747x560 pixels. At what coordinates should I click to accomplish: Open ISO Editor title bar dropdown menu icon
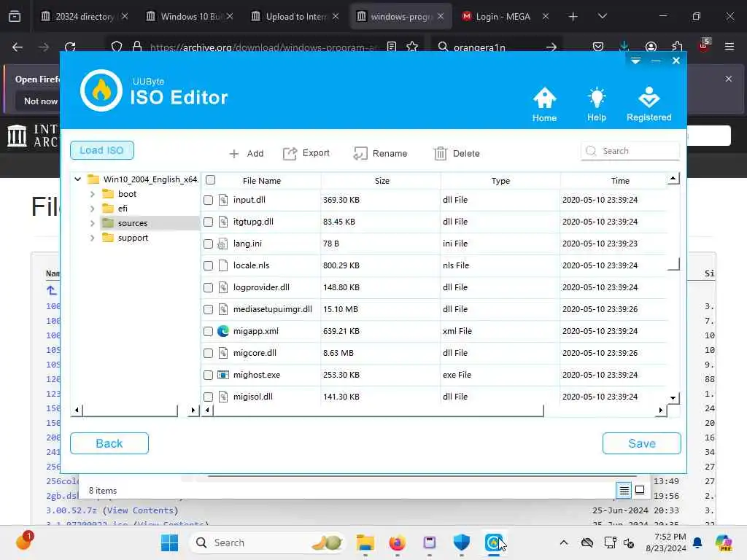[635, 61]
